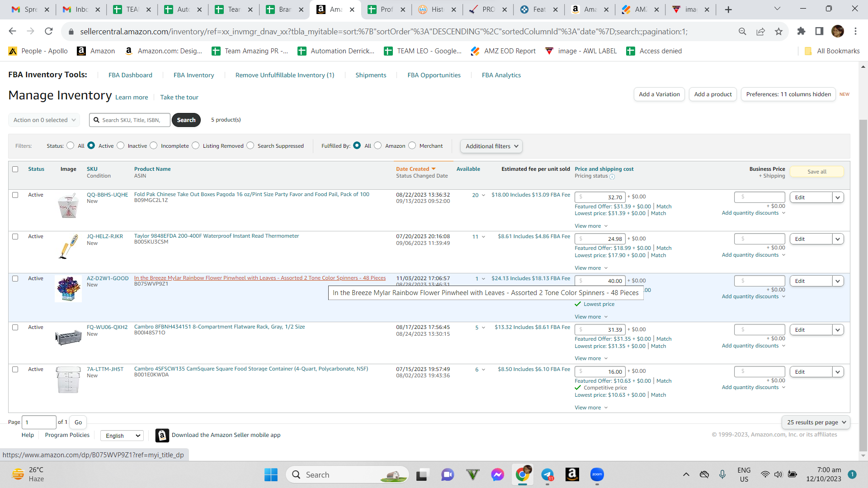Open the browser zoom magnifier icon

click(x=742, y=31)
